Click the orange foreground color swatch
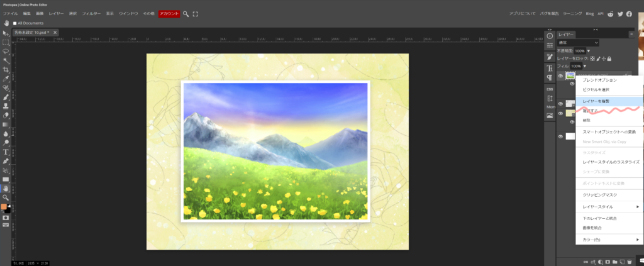644x266 pixels. [4, 207]
